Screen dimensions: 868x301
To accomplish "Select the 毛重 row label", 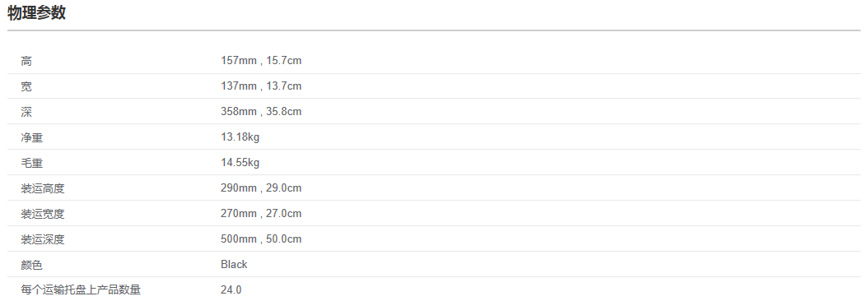I will (x=31, y=163).
